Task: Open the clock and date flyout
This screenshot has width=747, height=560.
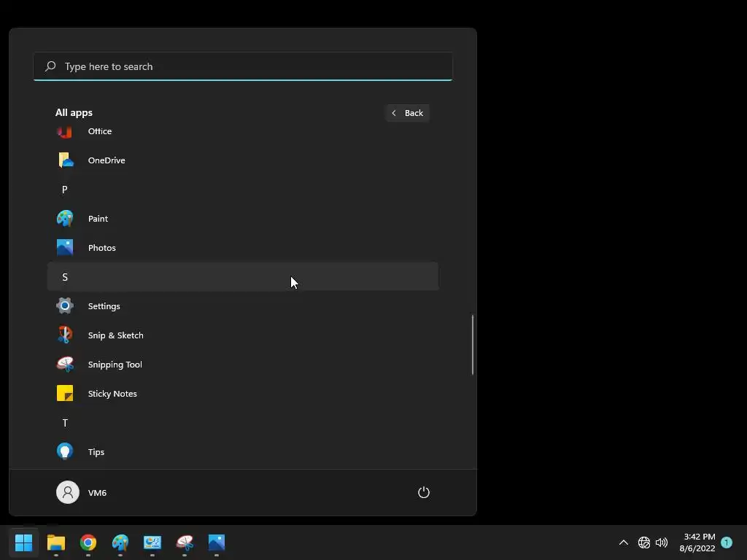Action: [697, 542]
